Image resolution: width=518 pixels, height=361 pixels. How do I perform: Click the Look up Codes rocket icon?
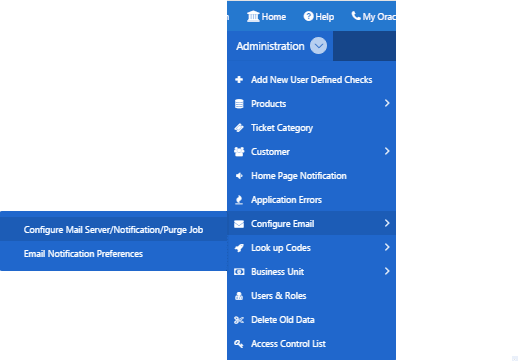point(239,248)
